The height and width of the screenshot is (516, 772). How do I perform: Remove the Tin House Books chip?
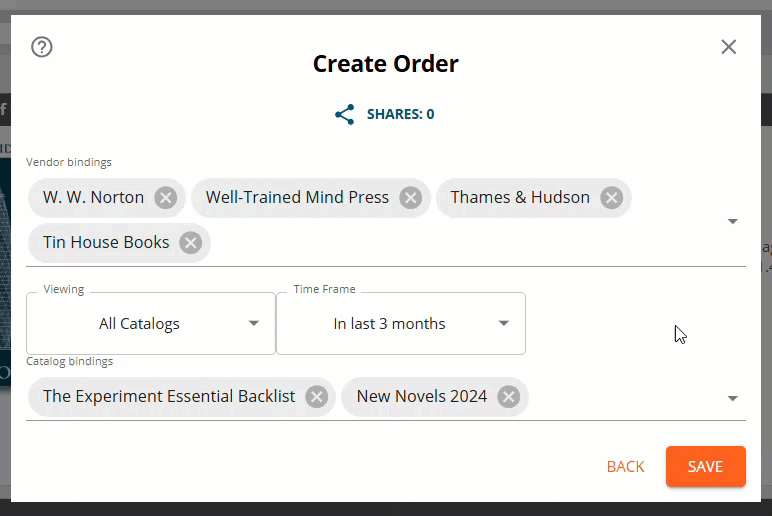(190, 242)
